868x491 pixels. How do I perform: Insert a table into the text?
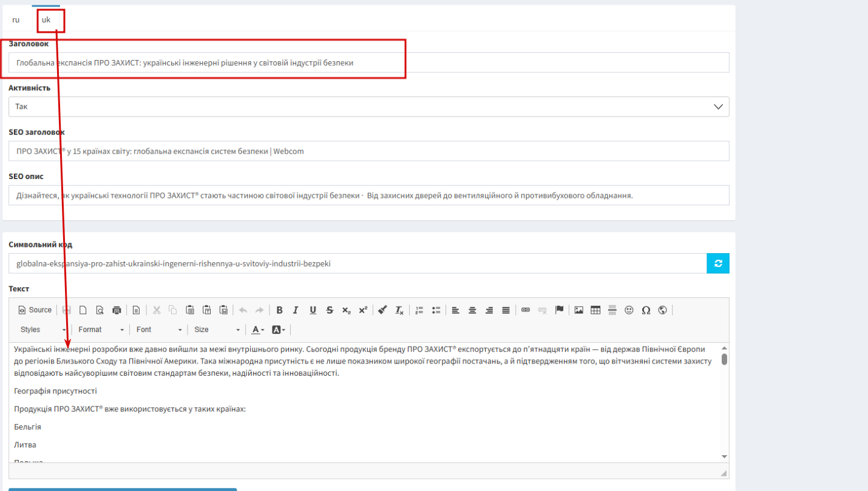pyautogui.click(x=595, y=310)
